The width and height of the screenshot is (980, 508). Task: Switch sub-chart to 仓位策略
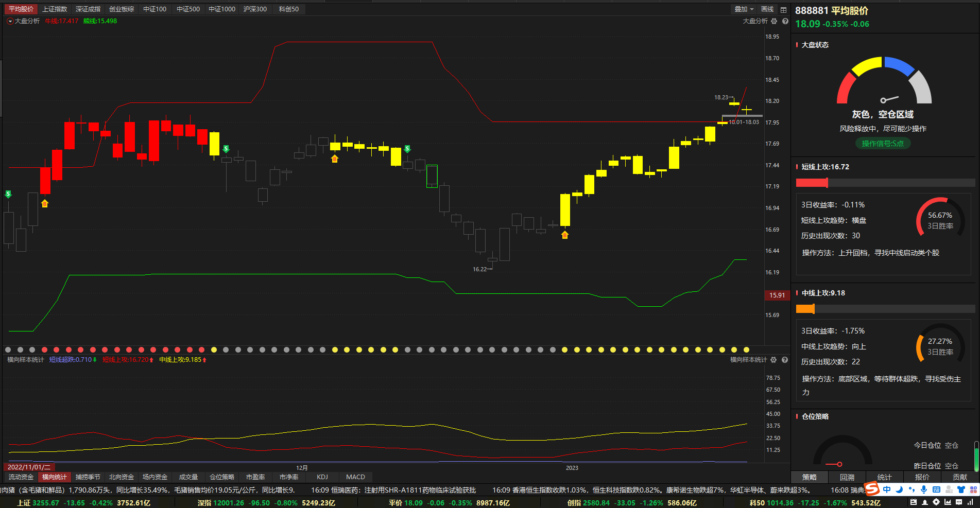(222, 477)
